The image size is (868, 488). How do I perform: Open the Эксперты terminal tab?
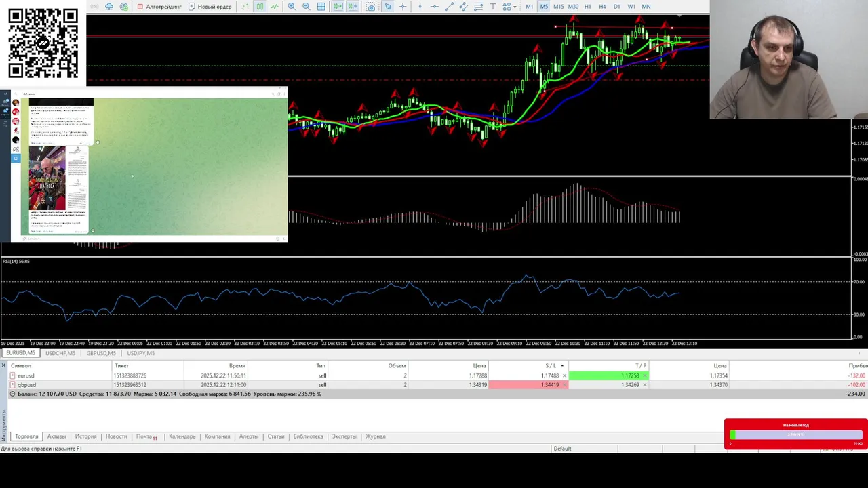pyautogui.click(x=344, y=436)
